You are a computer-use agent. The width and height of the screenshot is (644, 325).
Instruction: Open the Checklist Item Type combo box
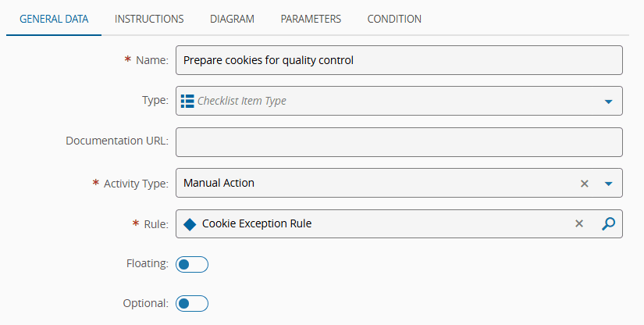(390, 101)
